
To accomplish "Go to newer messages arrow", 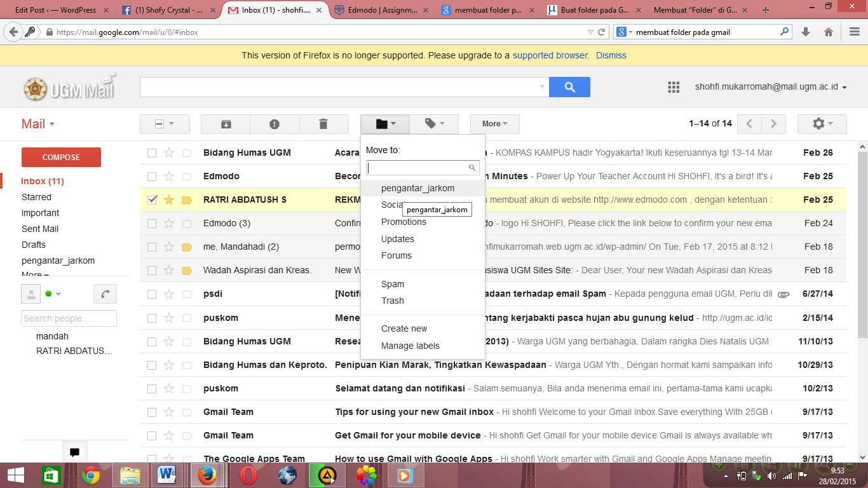I will point(750,124).
